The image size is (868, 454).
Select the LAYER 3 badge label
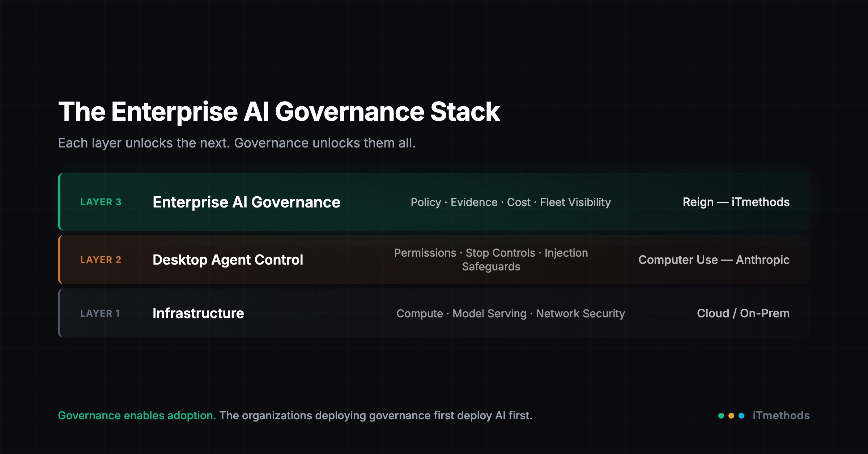[101, 202]
